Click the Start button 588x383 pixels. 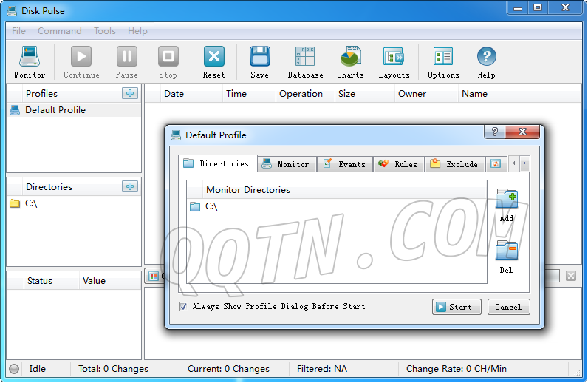[457, 307]
